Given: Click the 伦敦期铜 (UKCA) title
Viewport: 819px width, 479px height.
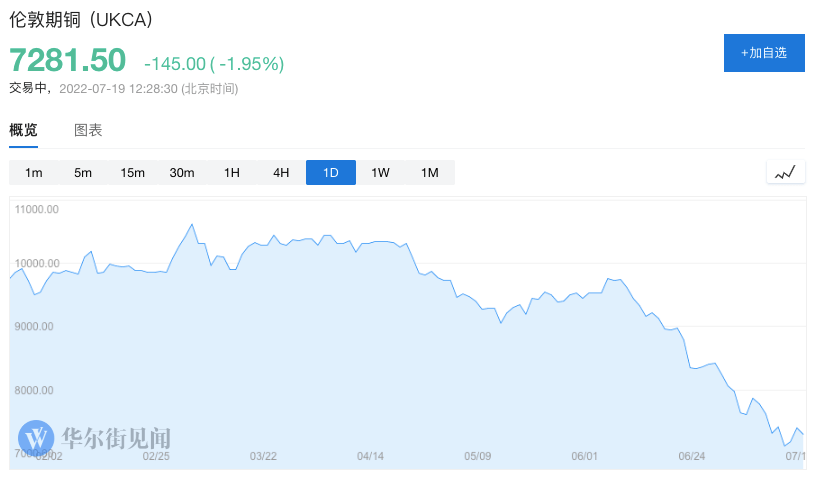Looking at the screenshot, I should point(81,21).
